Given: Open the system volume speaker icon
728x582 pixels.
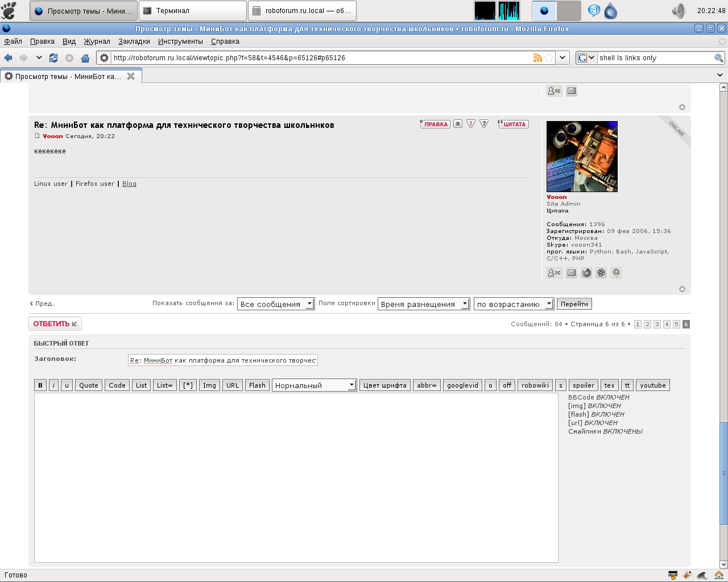Looking at the screenshot, I should (x=678, y=11).
